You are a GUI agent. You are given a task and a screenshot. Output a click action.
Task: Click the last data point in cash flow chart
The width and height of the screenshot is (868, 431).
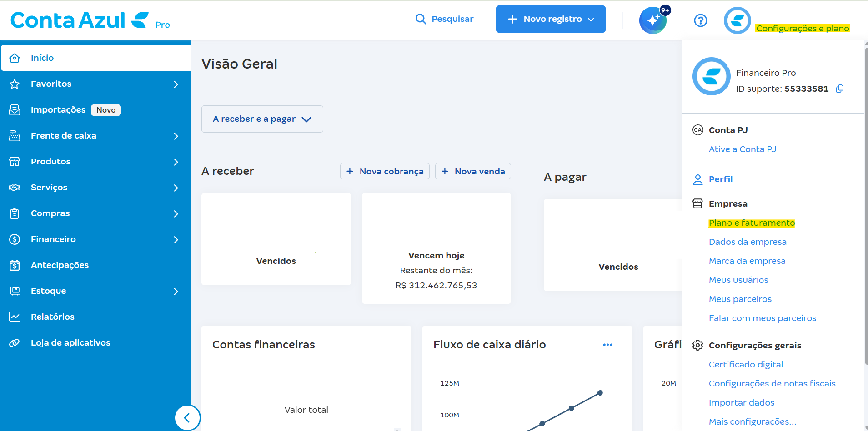pyautogui.click(x=600, y=393)
